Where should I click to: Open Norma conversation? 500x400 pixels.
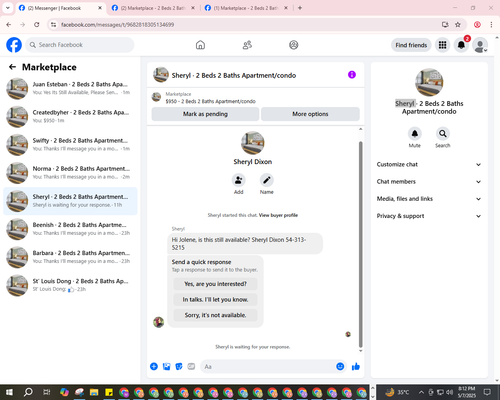point(70,173)
